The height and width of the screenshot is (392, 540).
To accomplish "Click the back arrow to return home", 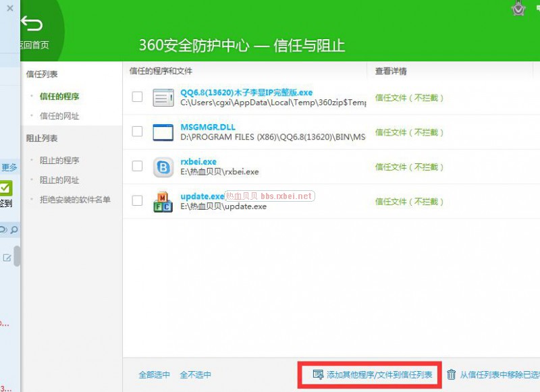I will (31, 26).
